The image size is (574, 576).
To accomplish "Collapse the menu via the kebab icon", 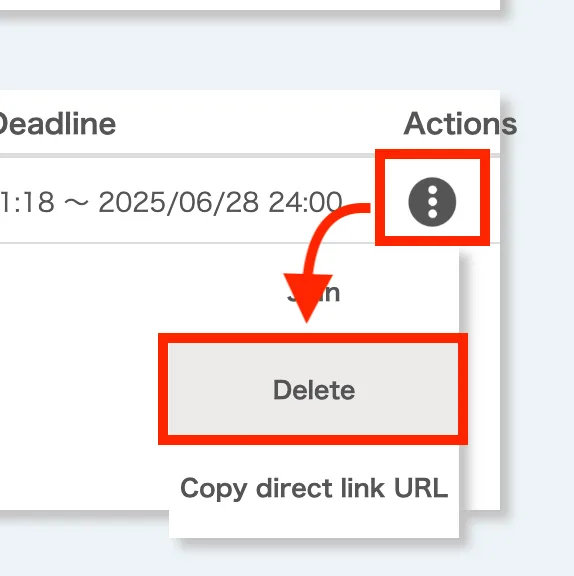I will pos(432,202).
